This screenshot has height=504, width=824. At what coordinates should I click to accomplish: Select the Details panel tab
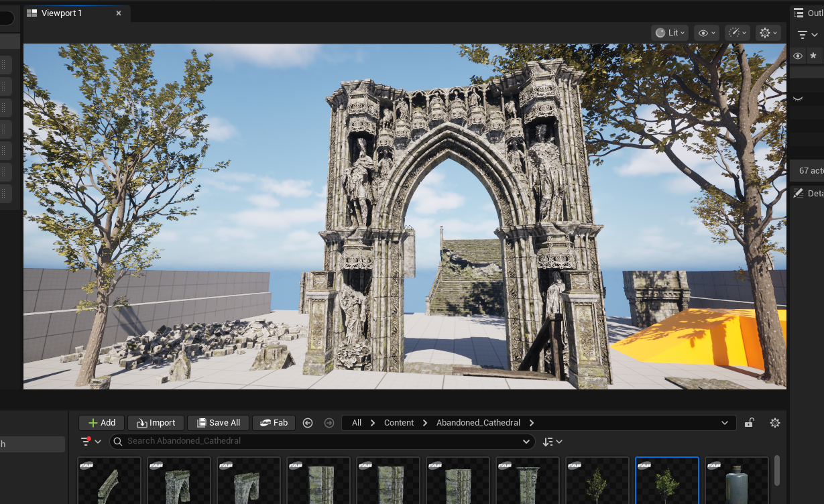click(808, 193)
